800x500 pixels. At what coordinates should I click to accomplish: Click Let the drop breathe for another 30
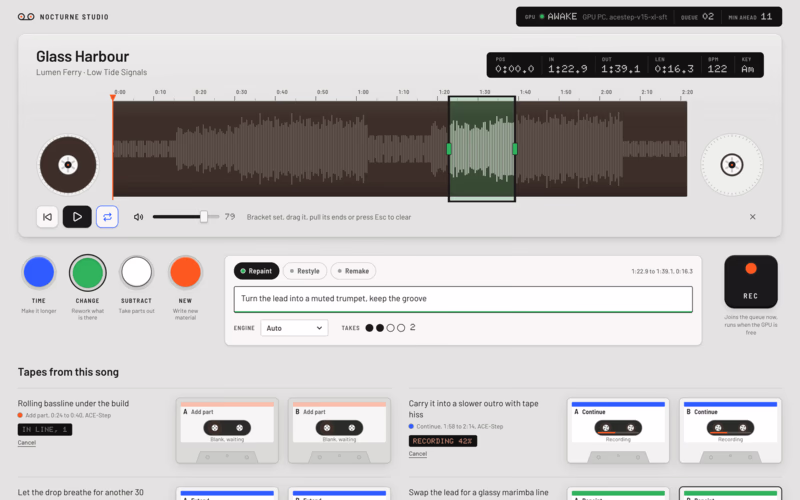80,492
